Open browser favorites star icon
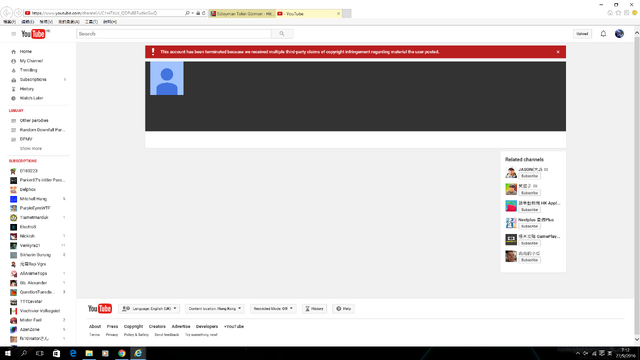The image size is (640, 360). [618, 13]
